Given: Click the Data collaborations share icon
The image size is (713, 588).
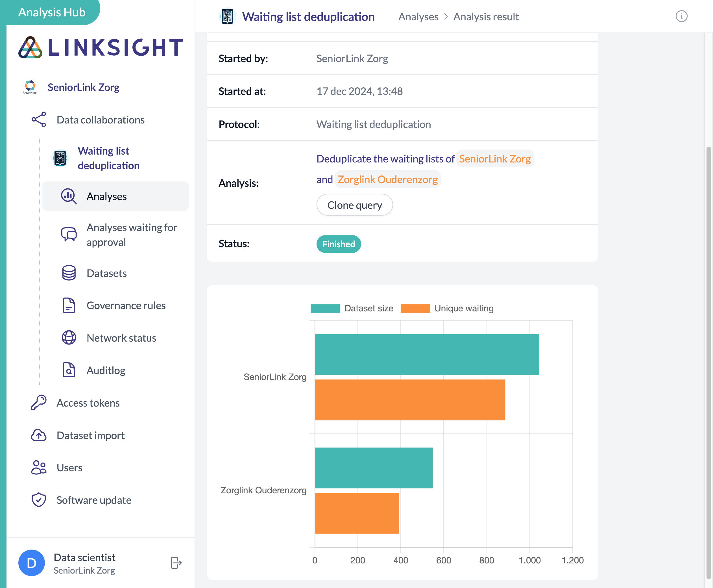Looking at the screenshot, I should 39,120.
